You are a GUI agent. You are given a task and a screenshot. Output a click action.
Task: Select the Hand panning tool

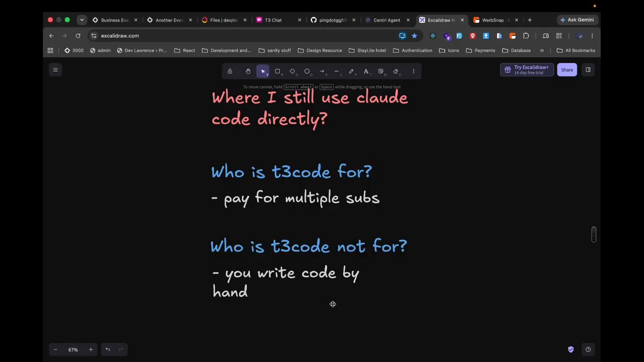(x=248, y=71)
